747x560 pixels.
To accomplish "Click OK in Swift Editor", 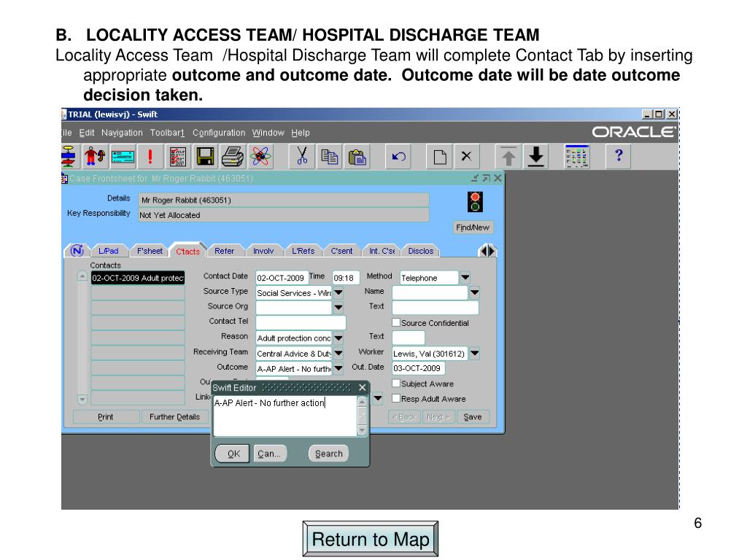I will point(233,454).
